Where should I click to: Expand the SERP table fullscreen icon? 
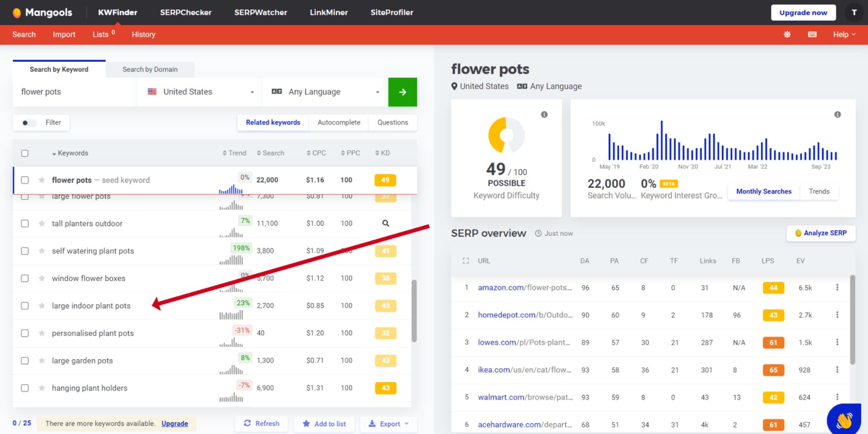pos(466,260)
